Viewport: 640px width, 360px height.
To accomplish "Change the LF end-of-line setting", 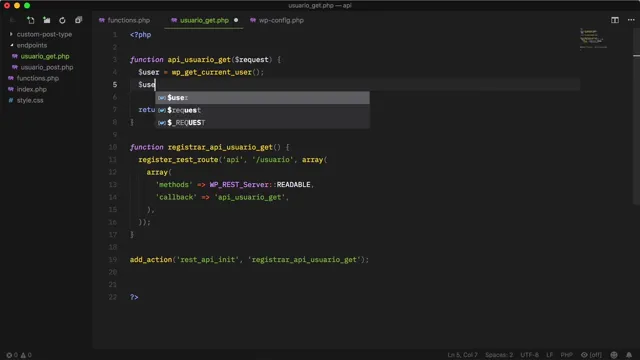I will tap(549, 355).
